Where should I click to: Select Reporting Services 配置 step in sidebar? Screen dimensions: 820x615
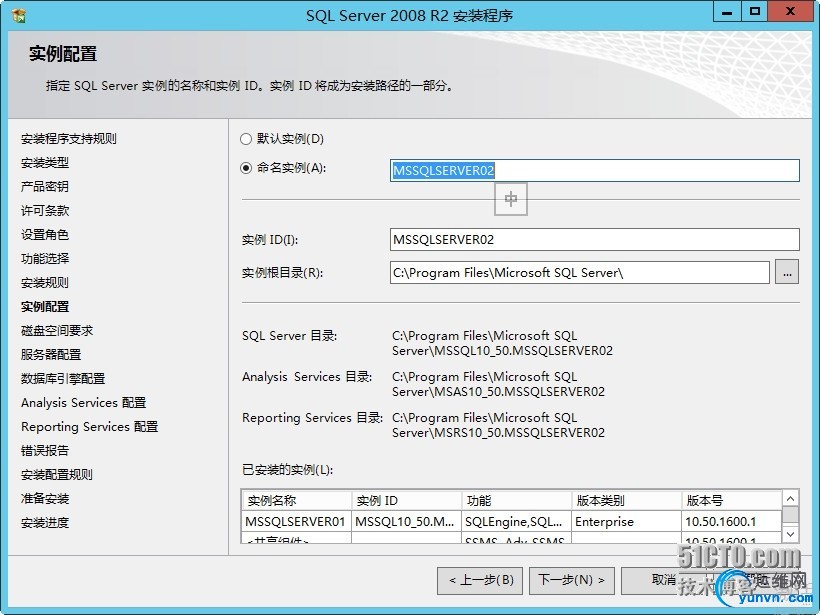[89, 427]
